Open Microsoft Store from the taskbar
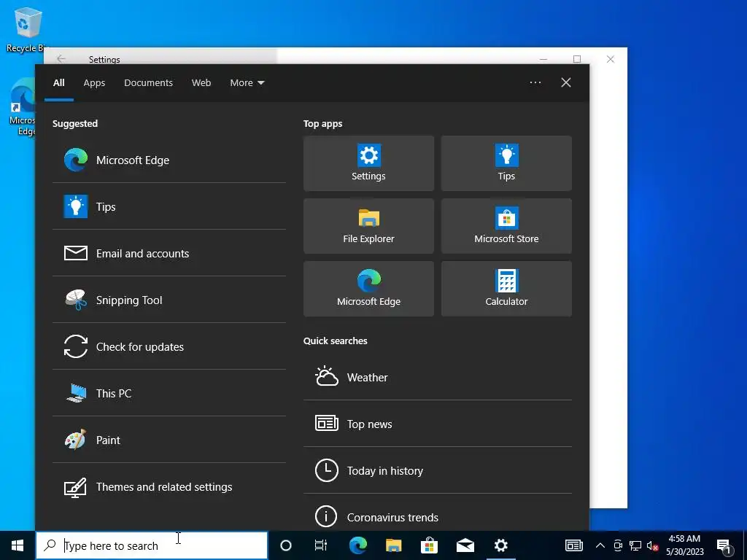Viewport: 747px width, 560px height. [429, 545]
